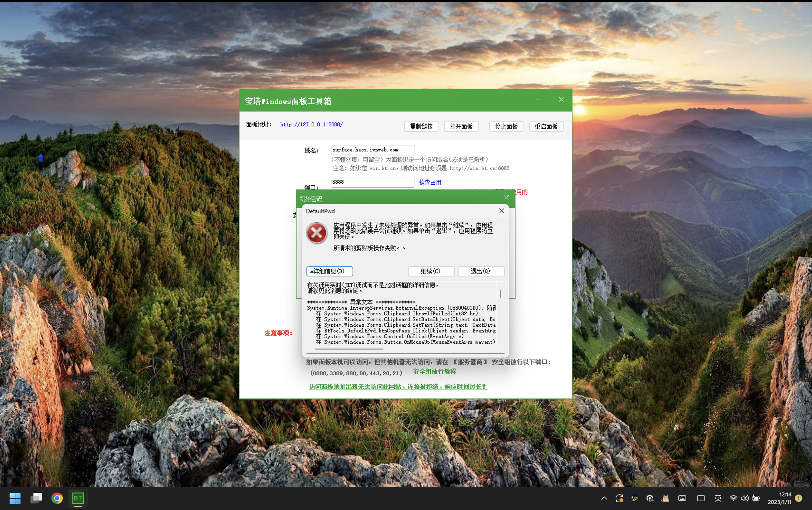
Task: Click the 检查占用 check port link
Action: click(x=430, y=182)
